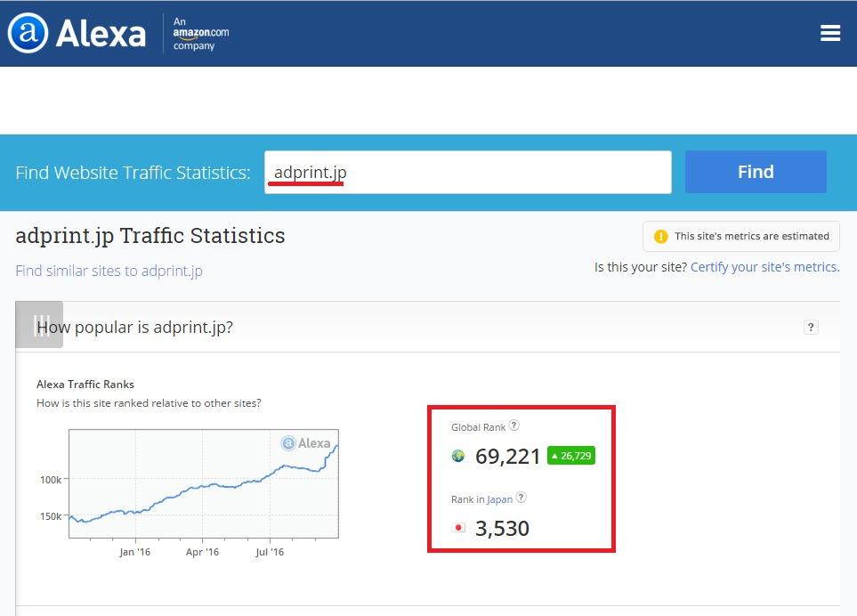857x616 pixels.
Task: Click the Apr '16 axis label
Action: pyautogui.click(x=202, y=552)
